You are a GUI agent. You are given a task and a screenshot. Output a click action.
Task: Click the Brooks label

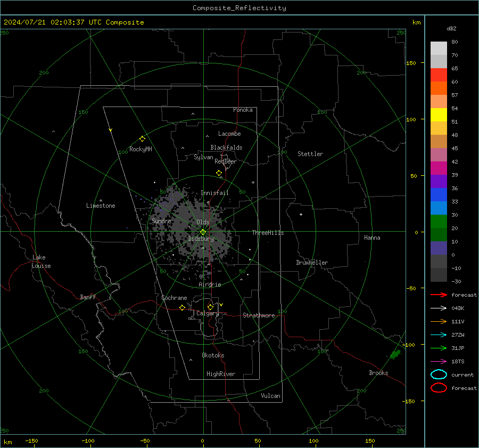tap(378, 373)
